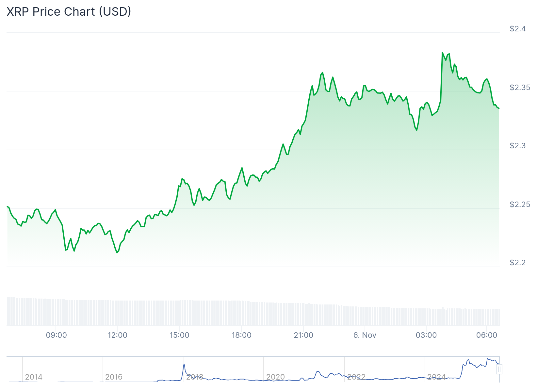The width and height of the screenshot is (537, 392).
Task: Click the 03:00 time axis label
Action: (x=426, y=335)
